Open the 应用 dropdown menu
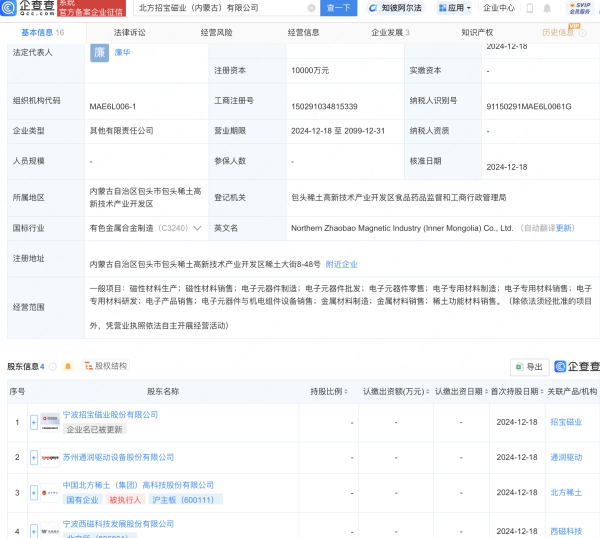The height and width of the screenshot is (538, 600). coord(455,8)
